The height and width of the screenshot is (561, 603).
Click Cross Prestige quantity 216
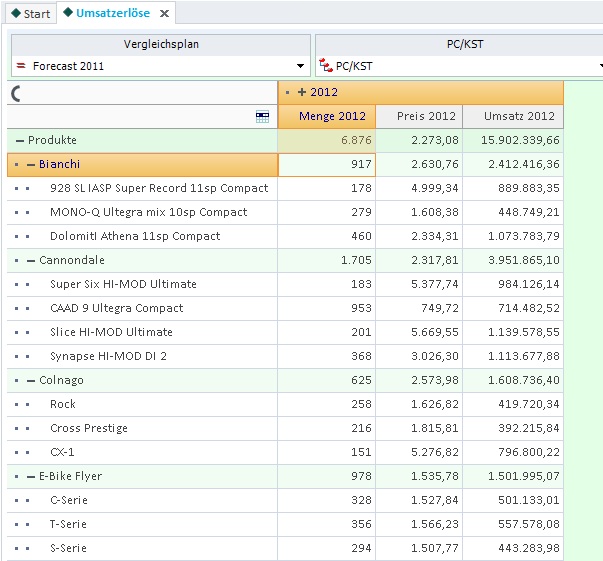coord(326,428)
